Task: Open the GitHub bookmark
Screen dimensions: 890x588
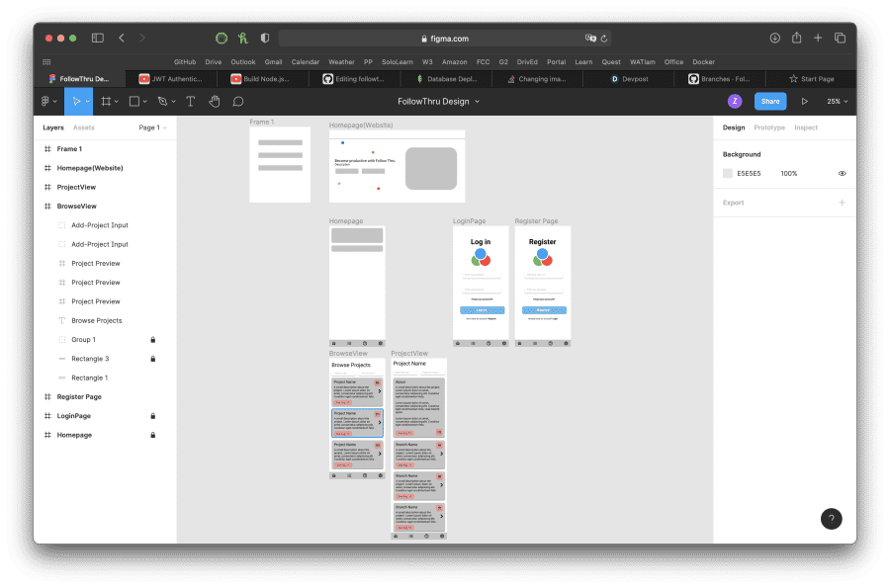Action: coord(185,62)
